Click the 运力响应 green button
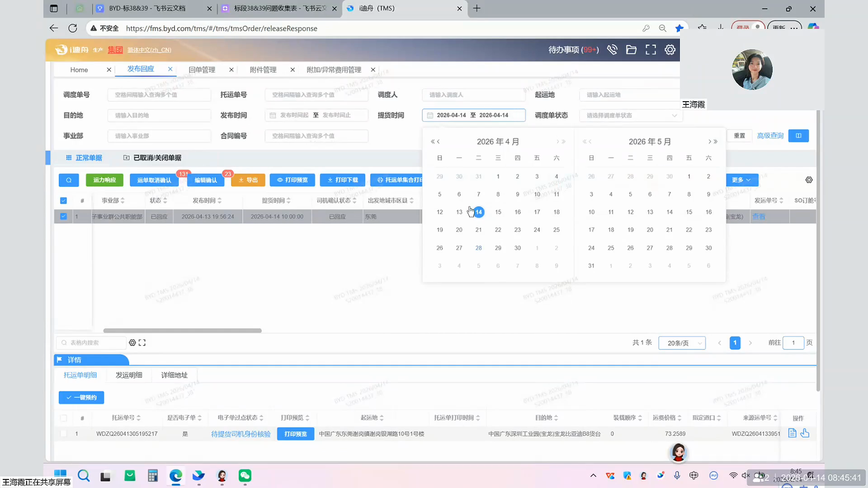This screenshot has height=488, width=868. 104,180
